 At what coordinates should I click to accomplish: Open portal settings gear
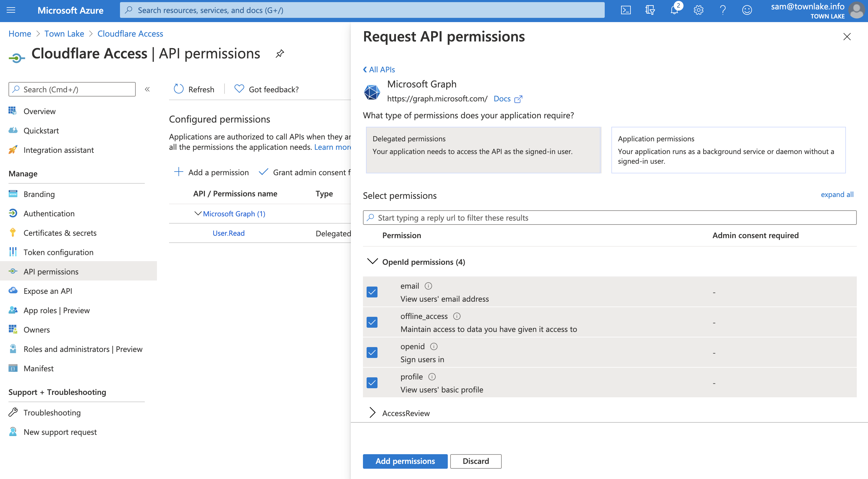(x=699, y=10)
